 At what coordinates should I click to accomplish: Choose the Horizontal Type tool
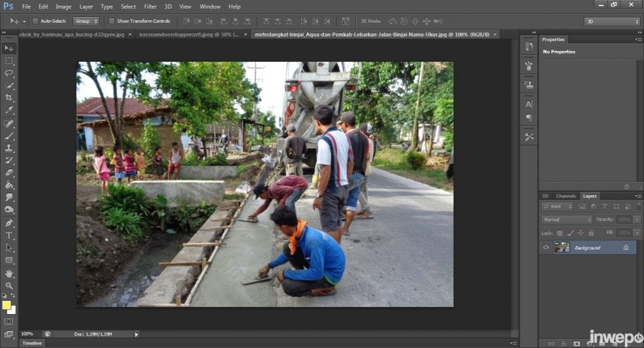(x=9, y=235)
